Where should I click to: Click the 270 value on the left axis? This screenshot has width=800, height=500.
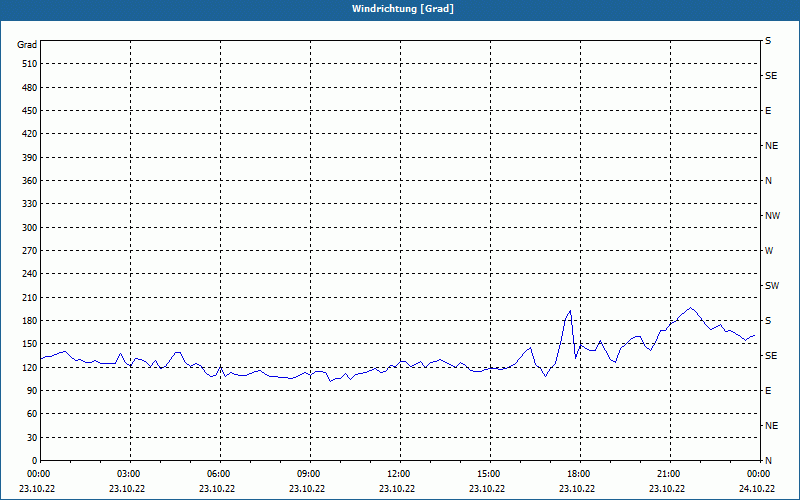coord(30,251)
